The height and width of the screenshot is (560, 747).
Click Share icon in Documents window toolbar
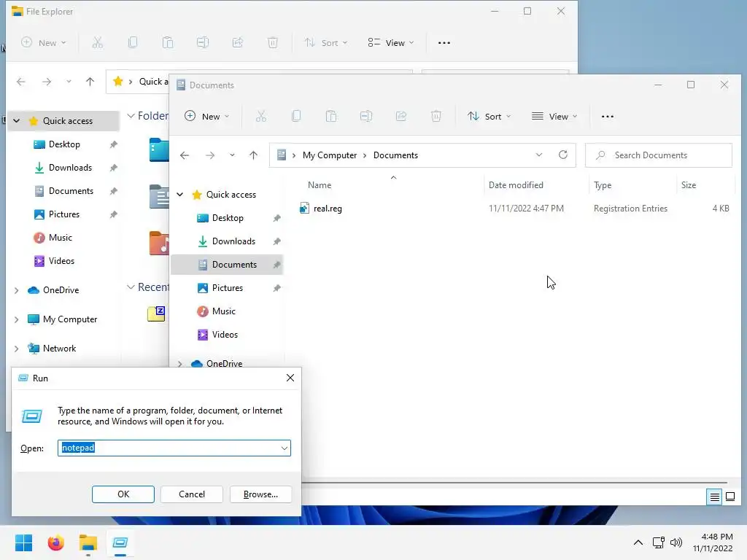pos(401,116)
